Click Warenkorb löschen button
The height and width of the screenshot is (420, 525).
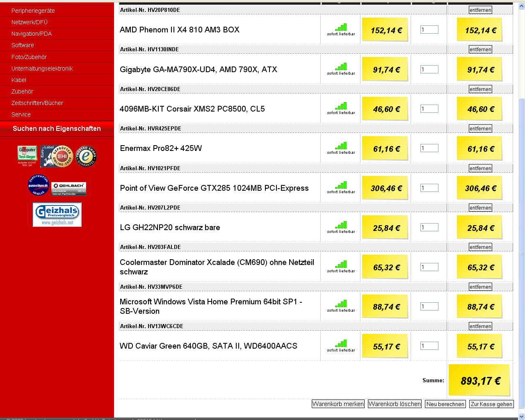(x=395, y=404)
